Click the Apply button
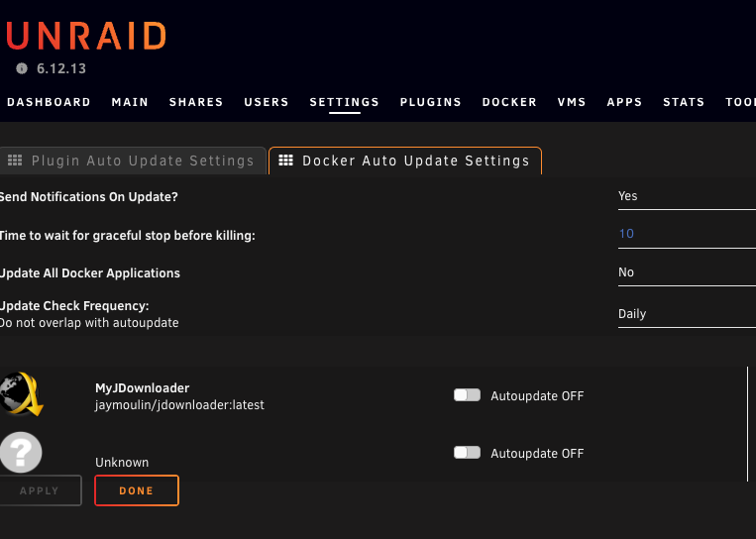 click(x=40, y=490)
